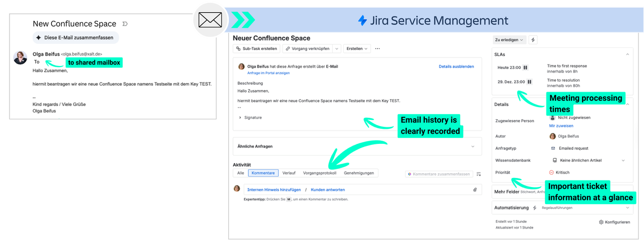
Task: Click the lightning bolt actions button
Action: pyautogui.click(x=533, y=40)
